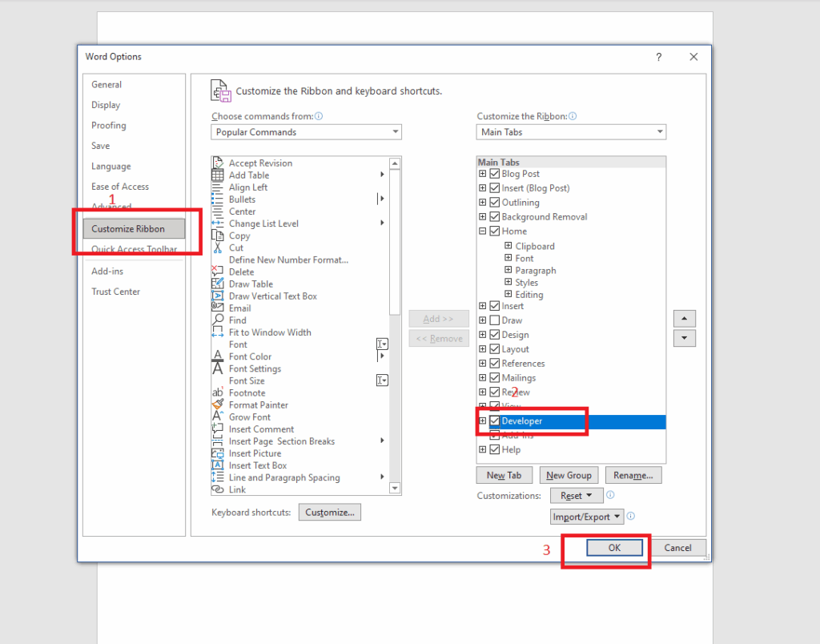Collapse the Home tab tree node

(x=482, y=231)
